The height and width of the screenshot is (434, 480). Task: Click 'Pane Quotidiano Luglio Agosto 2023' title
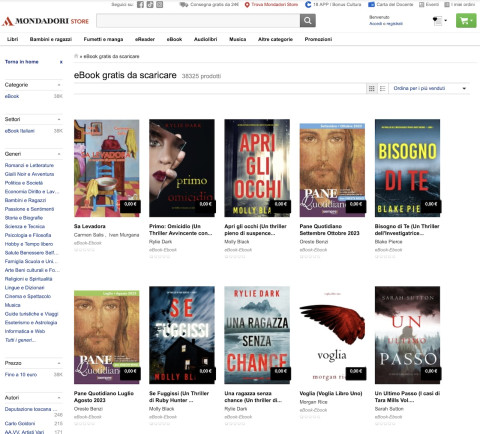pos(104,397)
